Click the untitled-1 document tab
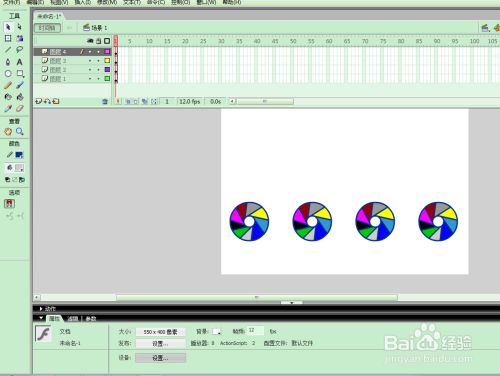 tap(49, 16)
